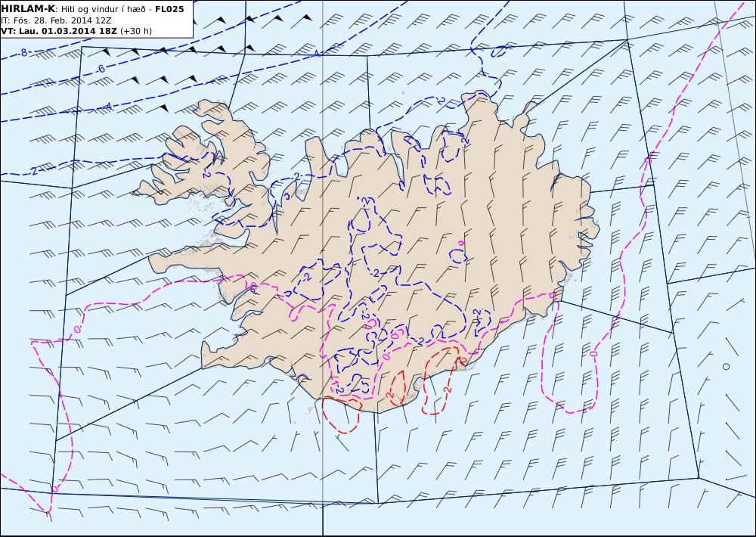Image resolution: width=756 pixels, height=537 pixels.
Task: Click the "-6" blue isotherm label
Action: click(x=100, y=70)
